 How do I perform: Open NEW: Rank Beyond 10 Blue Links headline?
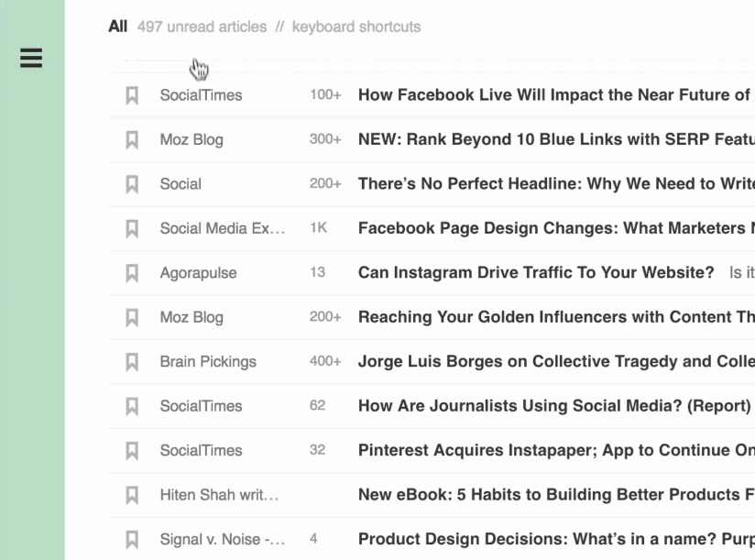(556, 139)
